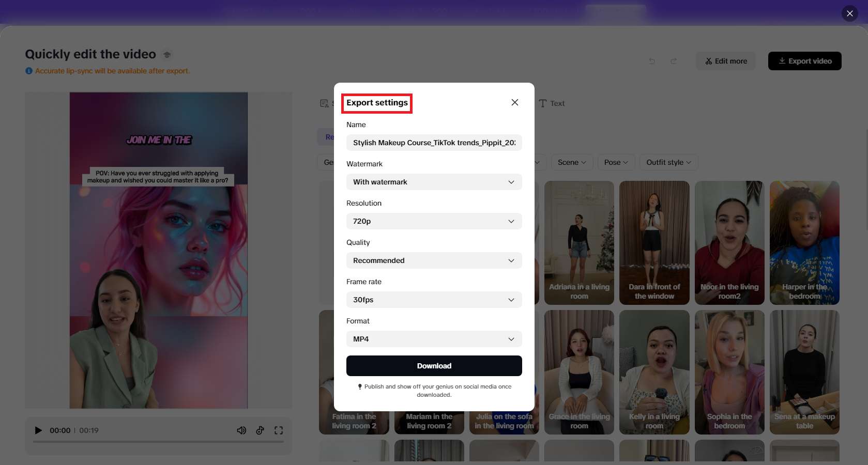Mute the video using the speaker icon

[x=241, y=430]
